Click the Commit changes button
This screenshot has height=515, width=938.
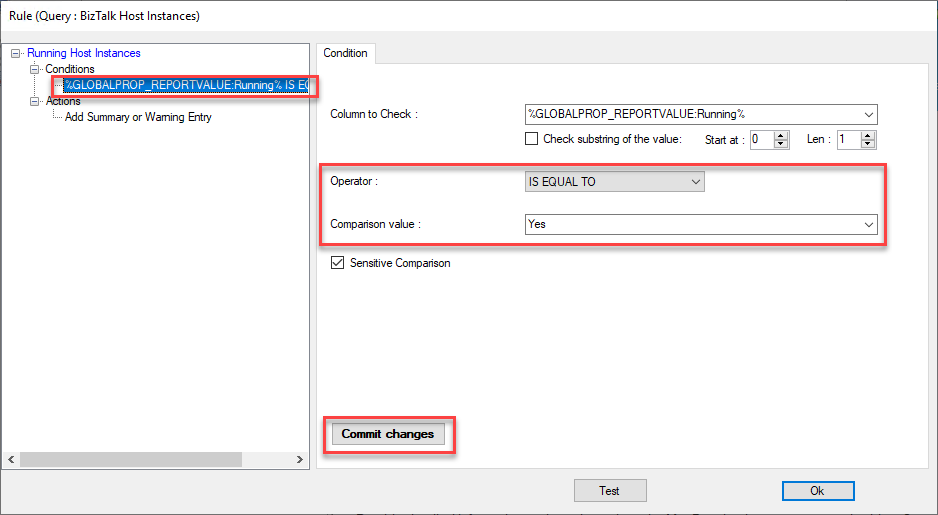(x=388, y=434)
